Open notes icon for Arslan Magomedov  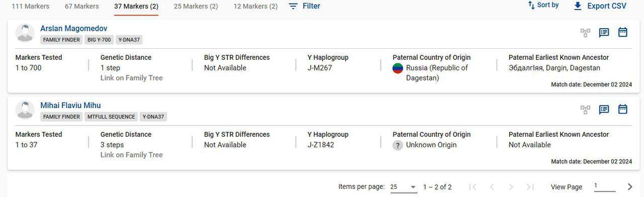tap(604, 33)
